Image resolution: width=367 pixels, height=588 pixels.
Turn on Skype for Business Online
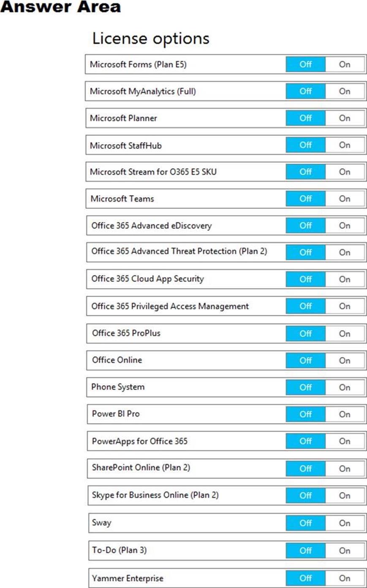click(345, 496)
